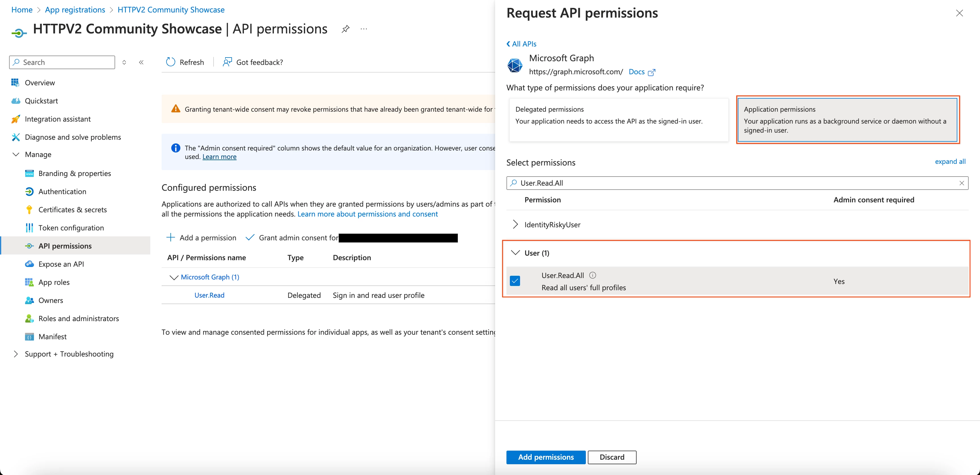
Task: Click the Add permissions button
Action: point(546,457)
